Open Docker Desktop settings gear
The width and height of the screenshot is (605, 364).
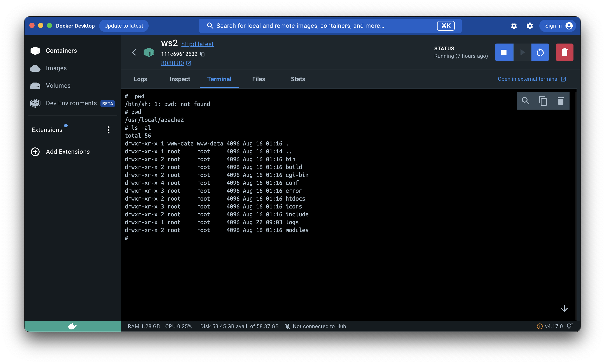coord(529,26)
